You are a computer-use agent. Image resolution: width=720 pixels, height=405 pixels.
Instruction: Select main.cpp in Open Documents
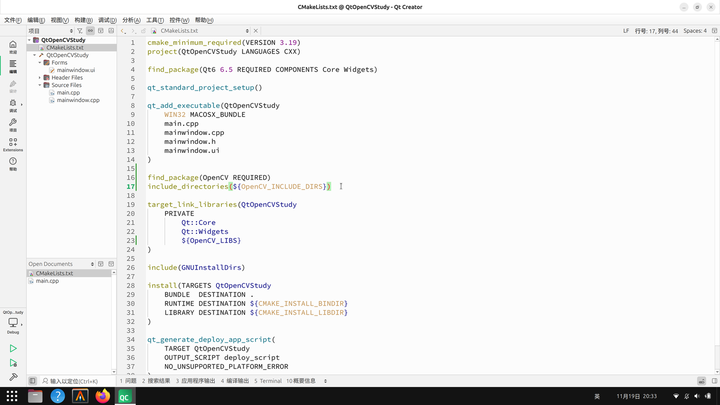[x=47, y=281]
